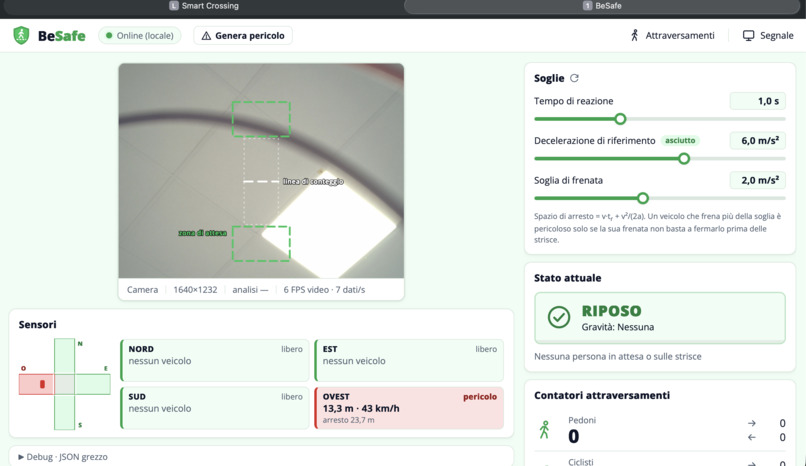Click the 2,0 m/s² braking threshold field

(758, 180)
